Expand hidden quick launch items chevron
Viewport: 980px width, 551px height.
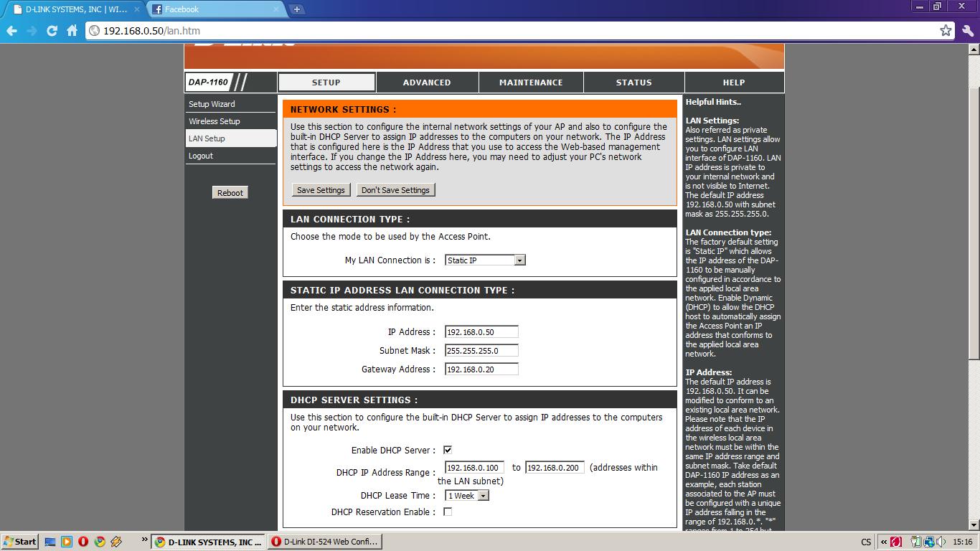coord(144,540)
